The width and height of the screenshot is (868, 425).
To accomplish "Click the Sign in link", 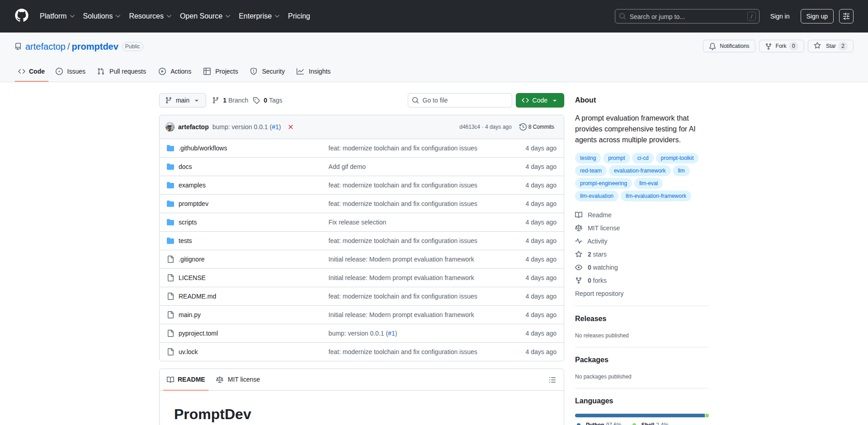I will pos(780,16).
